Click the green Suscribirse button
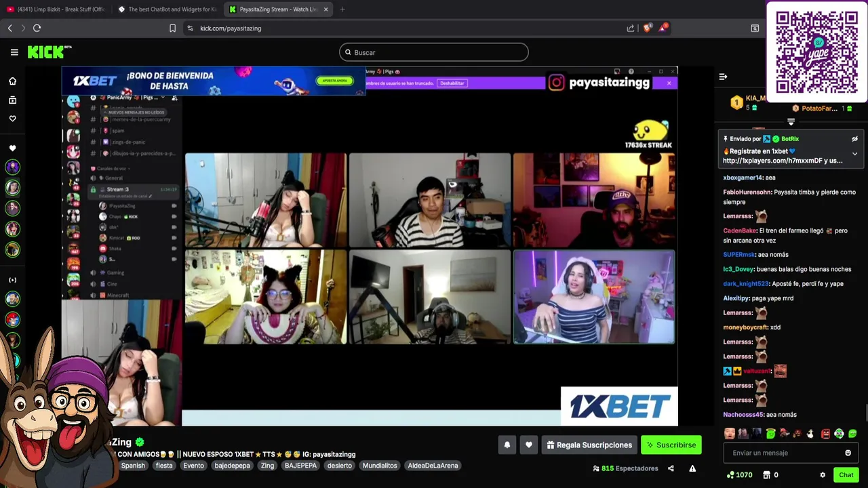 pos(671,445)
